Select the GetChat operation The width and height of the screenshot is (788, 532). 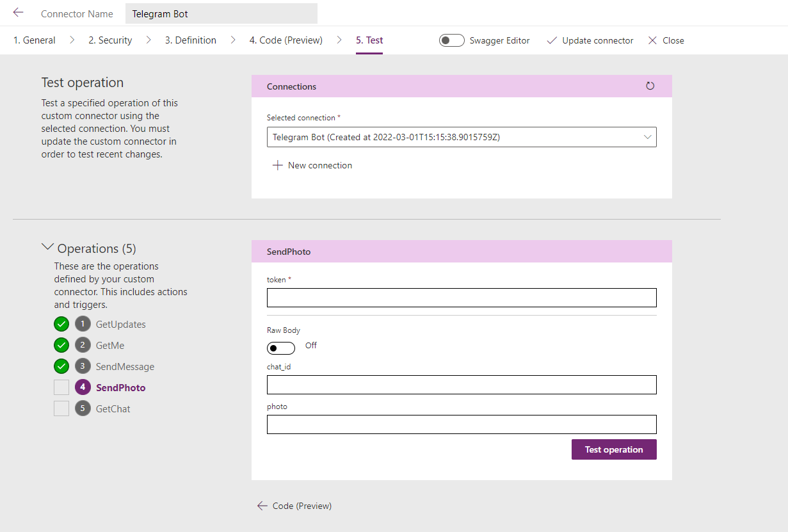[113, 409]
